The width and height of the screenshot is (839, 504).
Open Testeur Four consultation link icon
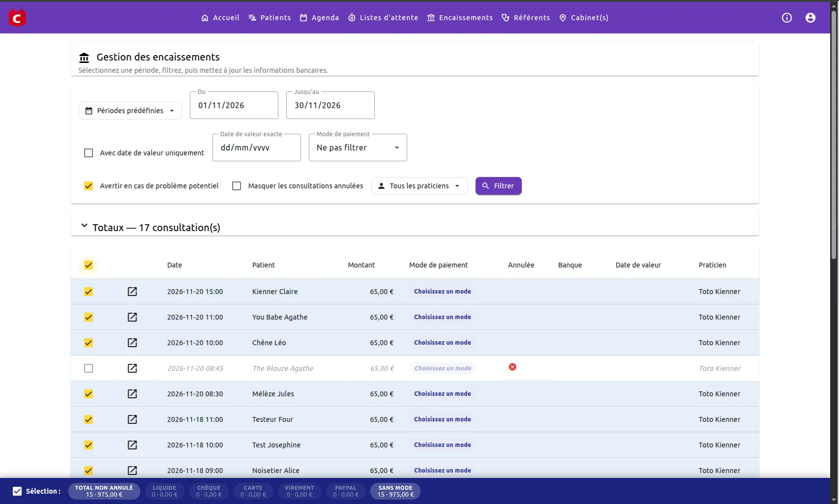tap(132, 419)
